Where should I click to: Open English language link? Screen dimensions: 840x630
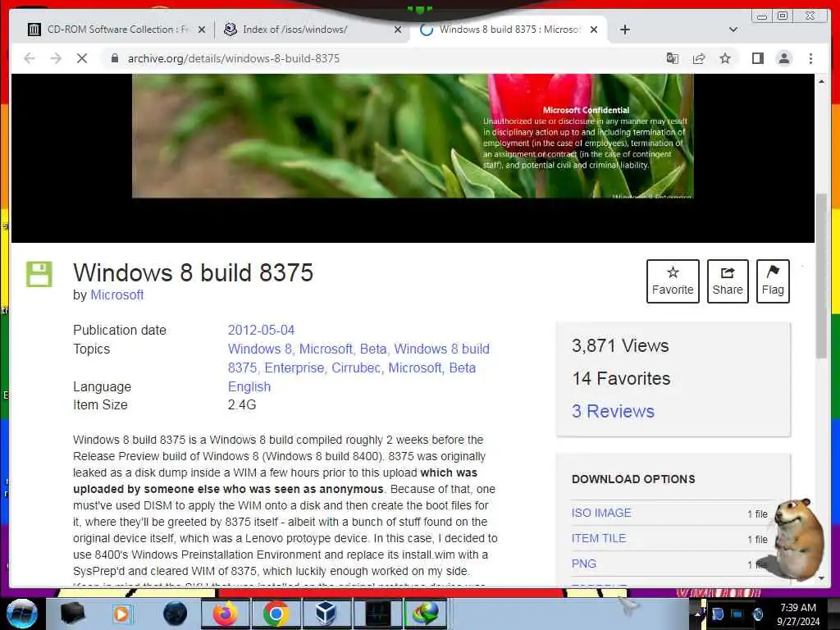[249, 387]
